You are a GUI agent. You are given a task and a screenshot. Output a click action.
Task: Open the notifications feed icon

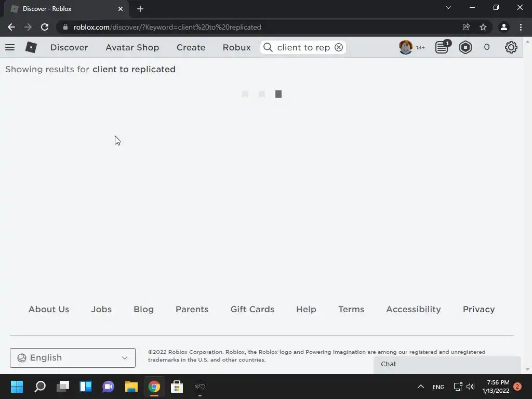[x=443, y=47]
